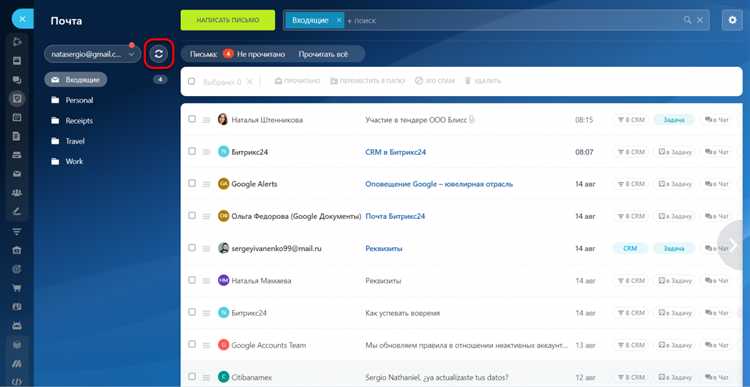Click mark as read (Прочитано) toolbar item

click(297, 81)
